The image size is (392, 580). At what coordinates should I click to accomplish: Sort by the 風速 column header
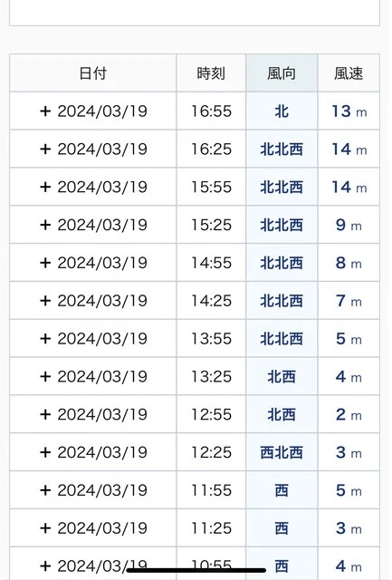pyautogui.click(x=349, y=73)
